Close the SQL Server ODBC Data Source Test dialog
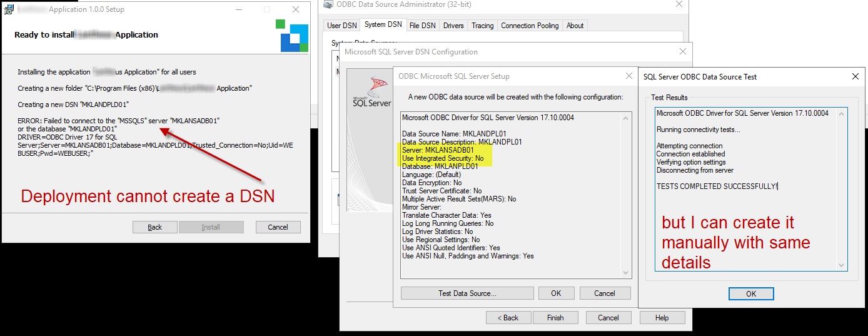This screenshot has width=868, height=336. click(855, 76)
